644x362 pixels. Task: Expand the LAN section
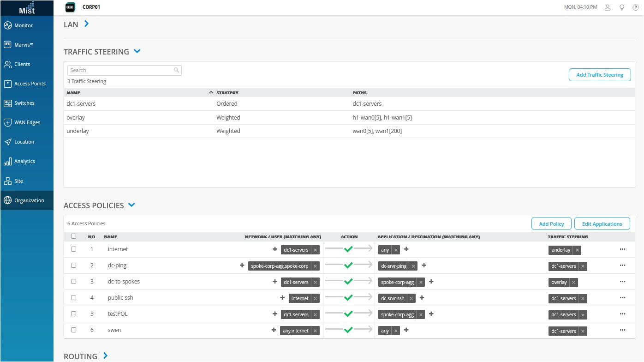(86, 24)
